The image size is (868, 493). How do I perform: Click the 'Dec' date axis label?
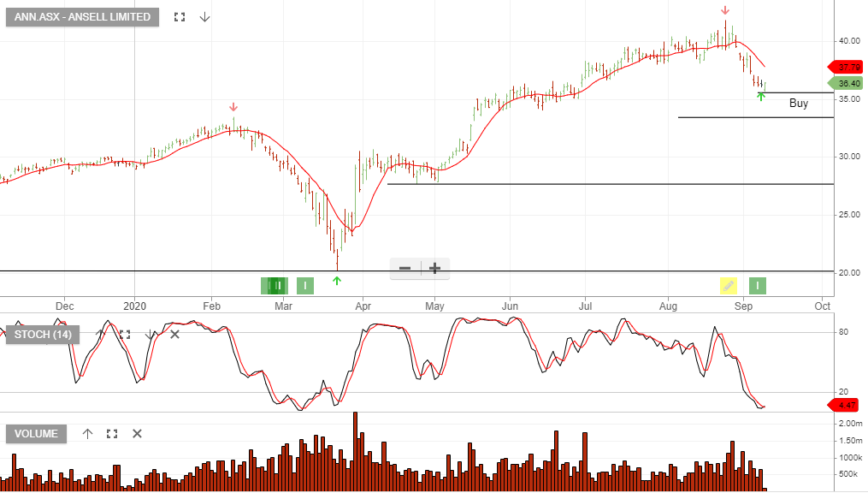[x=65, y=306]
